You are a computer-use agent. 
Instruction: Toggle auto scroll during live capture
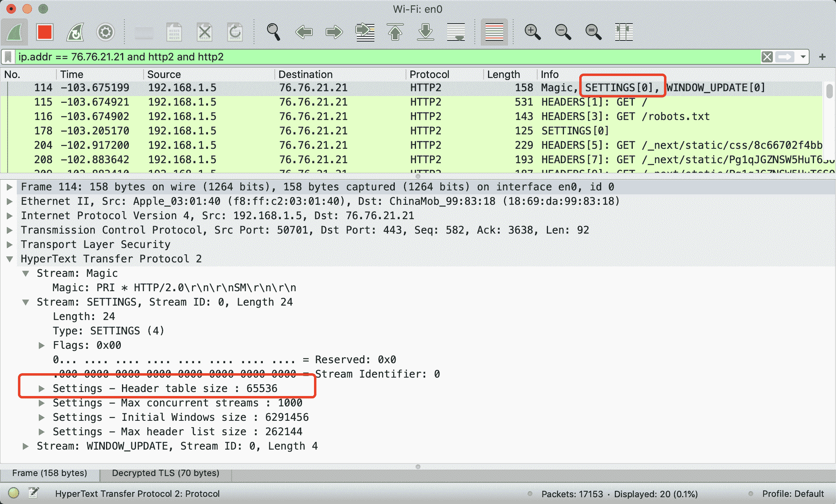click(x=456, y=32)
